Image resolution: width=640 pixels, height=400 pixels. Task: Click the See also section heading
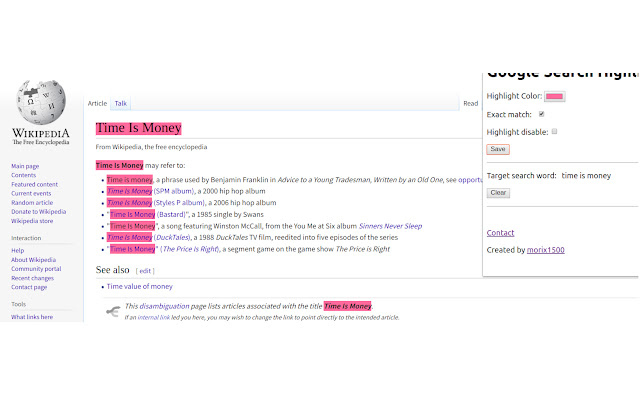pos(112,270)
